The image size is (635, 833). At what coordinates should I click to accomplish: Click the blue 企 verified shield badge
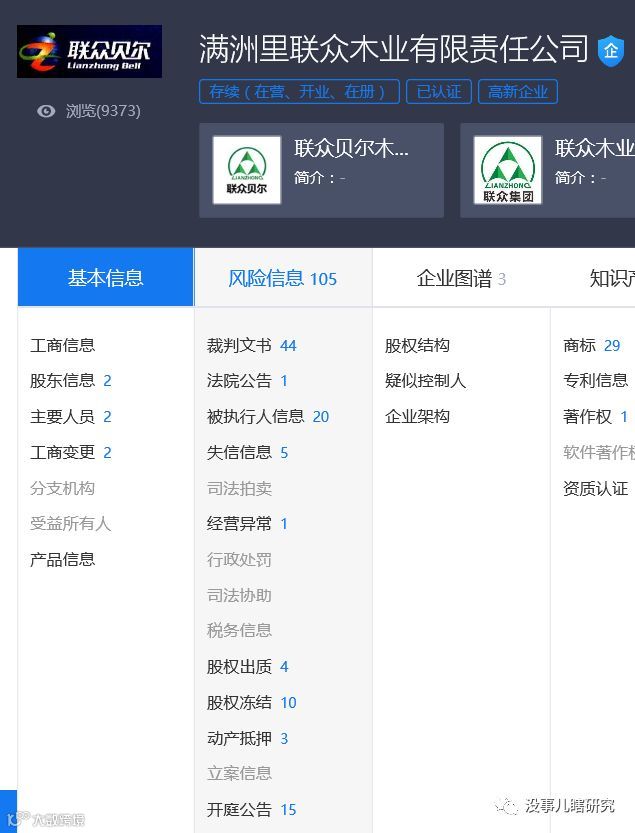click(x=611, y=51)
